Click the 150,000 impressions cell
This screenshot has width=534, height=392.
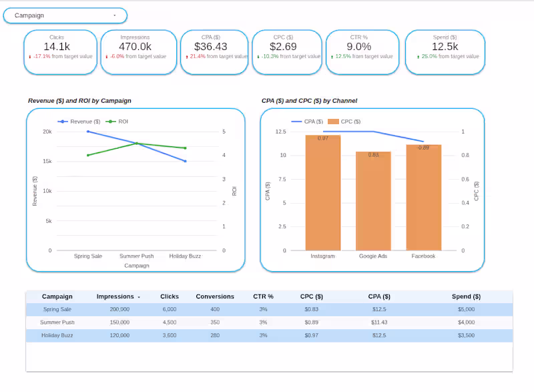point(119,322)
